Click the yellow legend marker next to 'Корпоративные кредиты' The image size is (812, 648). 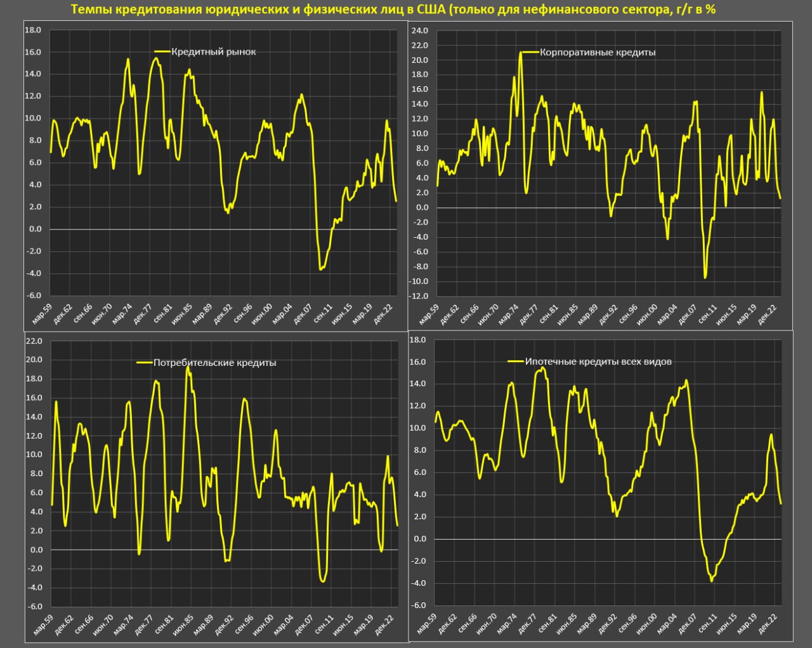(x=530, y=53)
